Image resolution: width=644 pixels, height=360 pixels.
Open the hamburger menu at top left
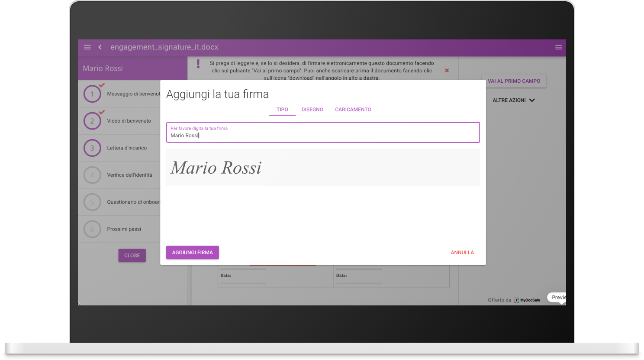[x=87, y=47]
